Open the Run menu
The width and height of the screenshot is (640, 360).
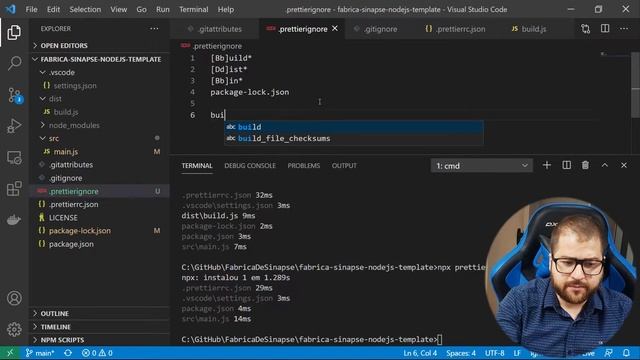point(162,9)
